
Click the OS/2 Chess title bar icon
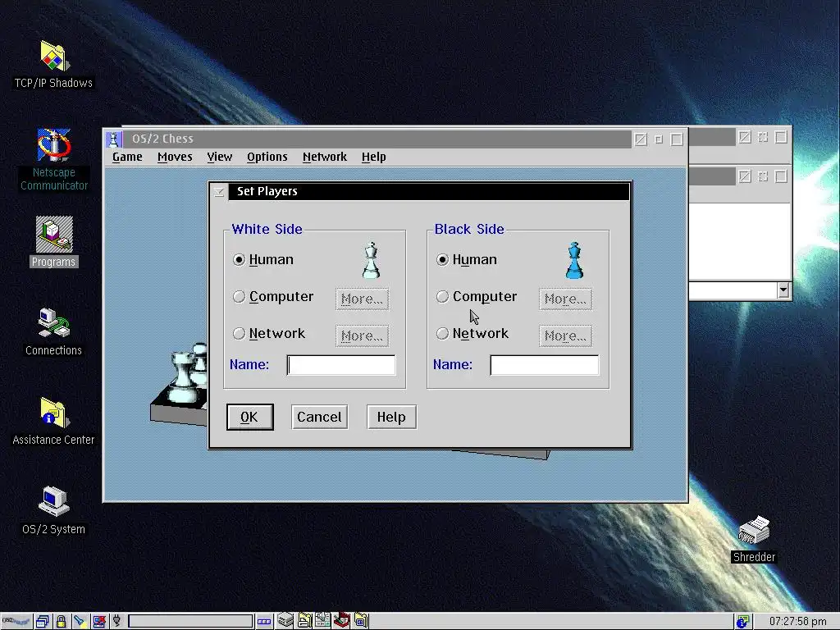pos(113,139)
